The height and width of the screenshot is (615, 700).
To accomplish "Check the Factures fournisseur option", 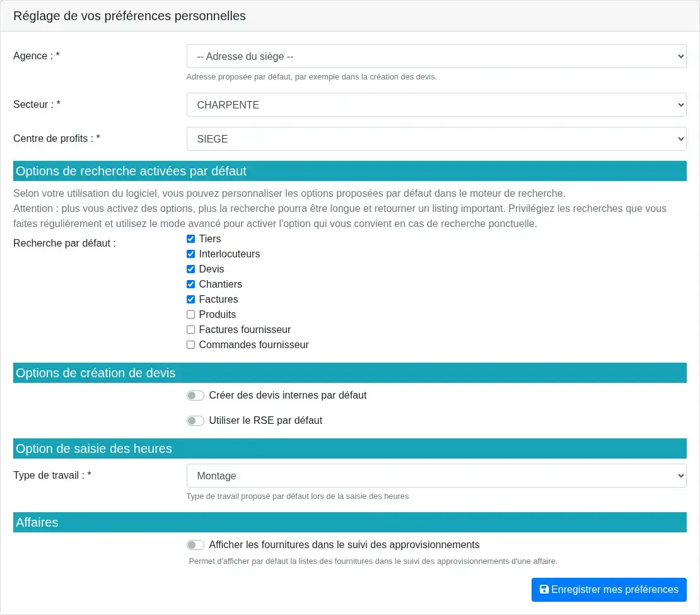I will coord(190,329).
